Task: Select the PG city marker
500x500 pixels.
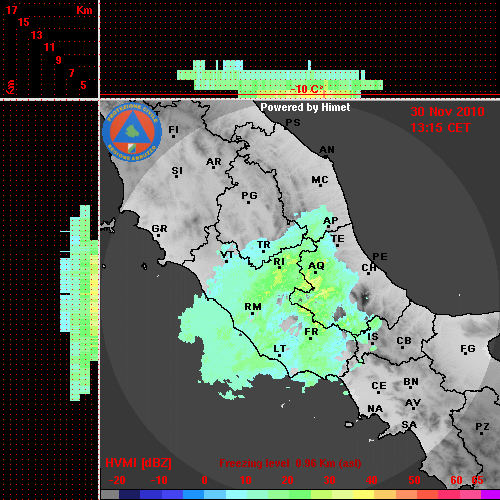Action: click(248, 202)
